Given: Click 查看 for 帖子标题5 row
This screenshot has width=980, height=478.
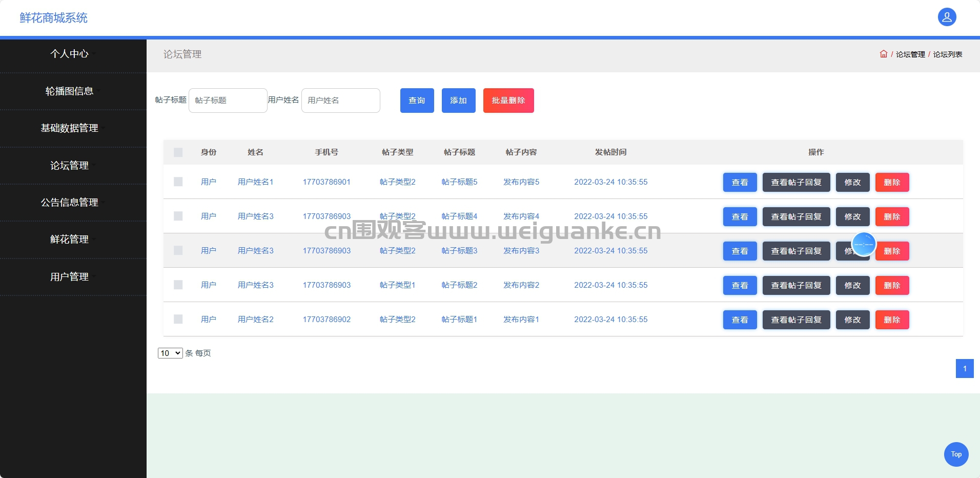Looking at the screenshot, I should point(740,182).
